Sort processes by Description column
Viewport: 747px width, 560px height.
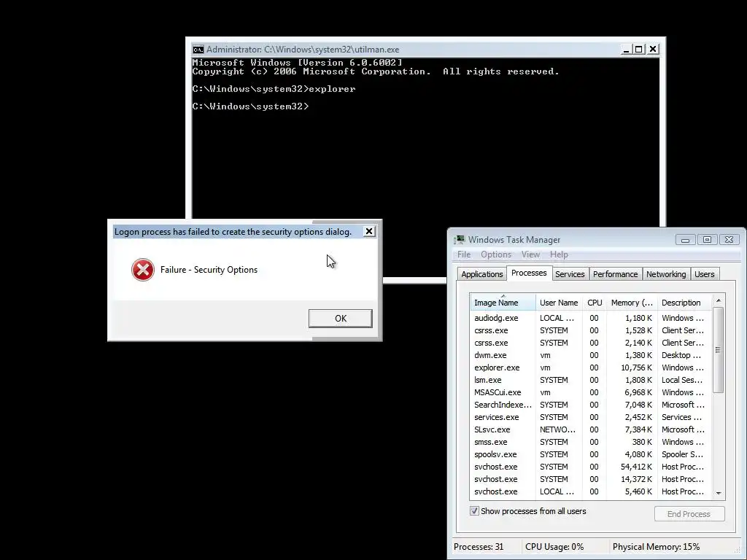click(x=684, y=303)
